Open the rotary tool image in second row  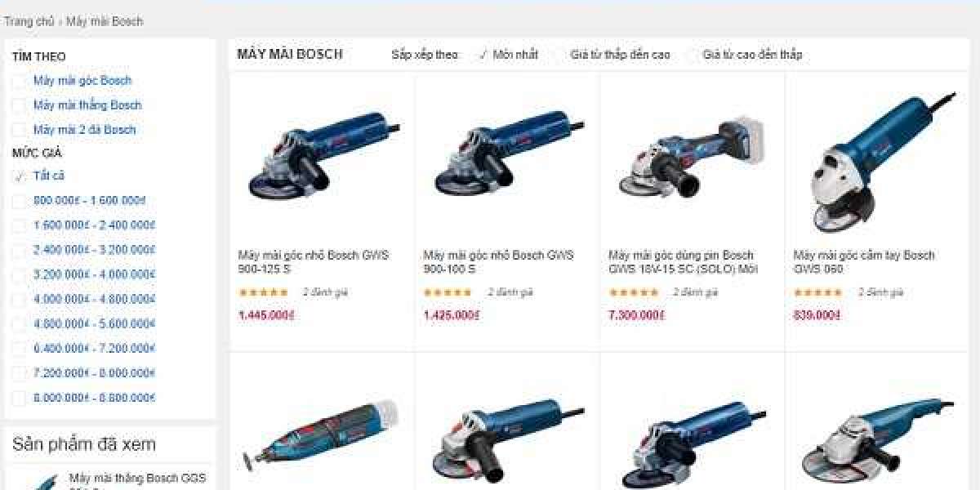click(322, 445)
